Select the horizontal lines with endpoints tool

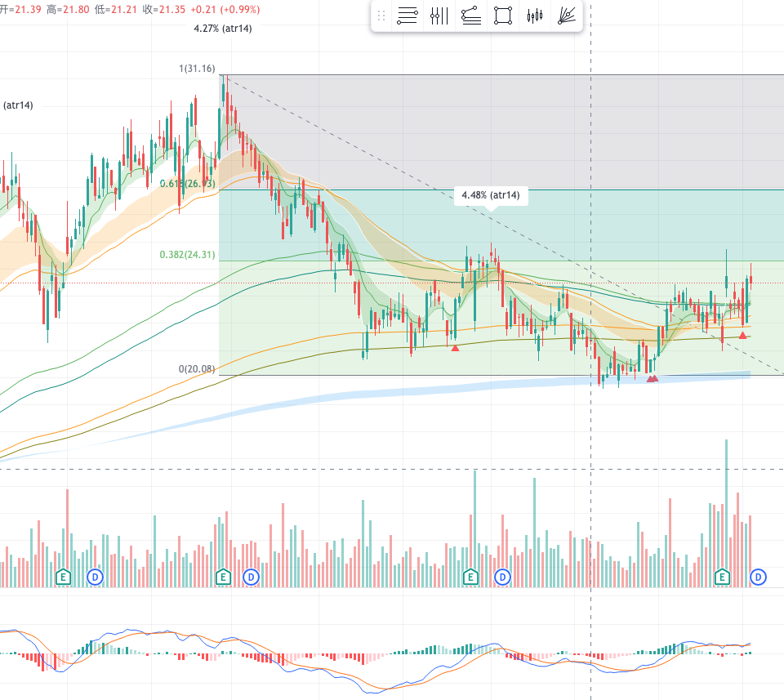coord(408,16)
